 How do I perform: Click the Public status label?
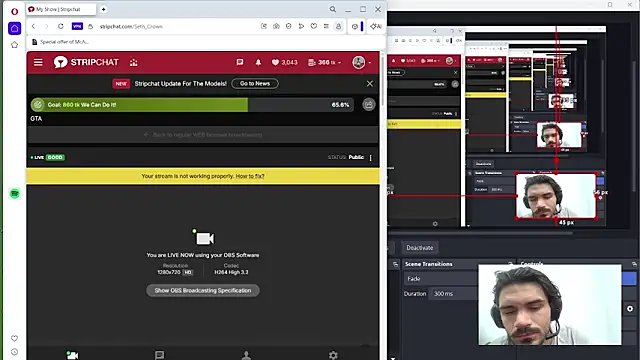tap(356, 157)
